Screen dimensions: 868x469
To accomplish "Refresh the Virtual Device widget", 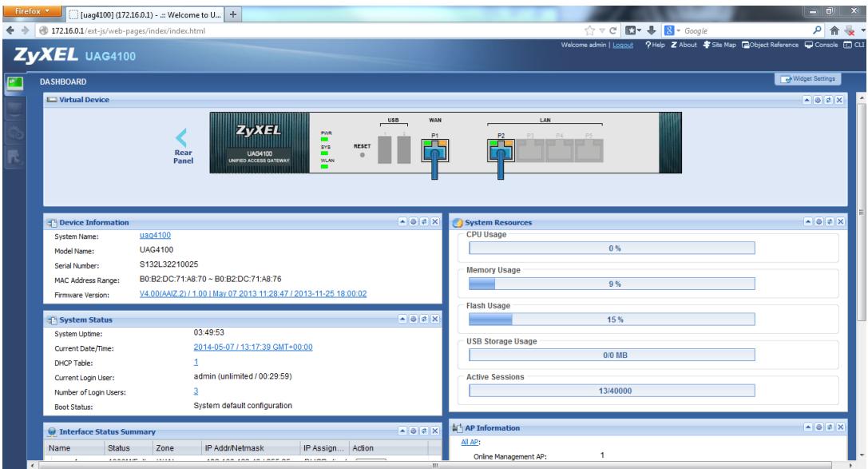I will pyautogui.click(x=829, y=100).
